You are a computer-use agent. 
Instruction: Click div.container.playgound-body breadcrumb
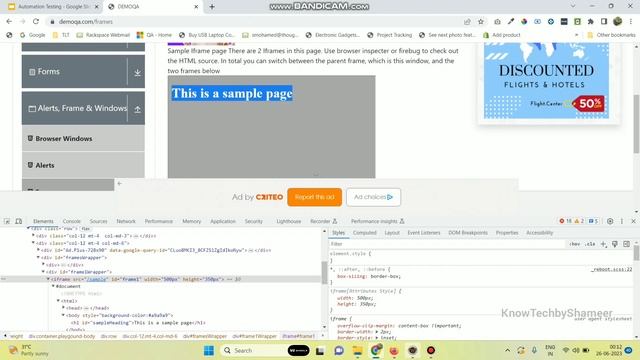pyautogui.click(x=62, y=336)
